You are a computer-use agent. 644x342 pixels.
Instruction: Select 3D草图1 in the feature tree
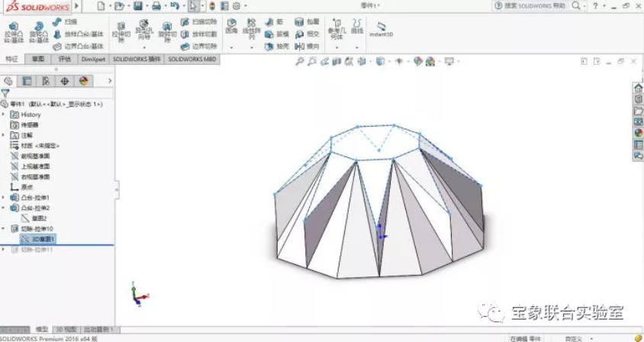(38, 239)
